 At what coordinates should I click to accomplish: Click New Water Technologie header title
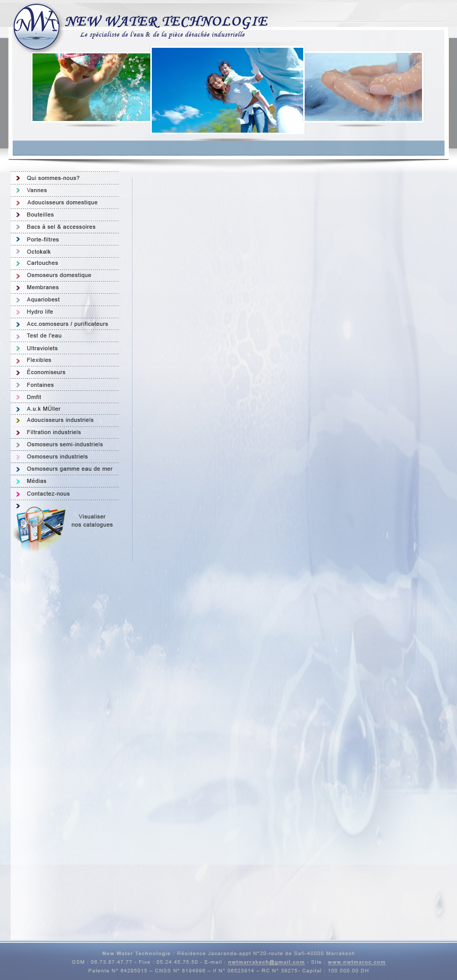point(167,21)
